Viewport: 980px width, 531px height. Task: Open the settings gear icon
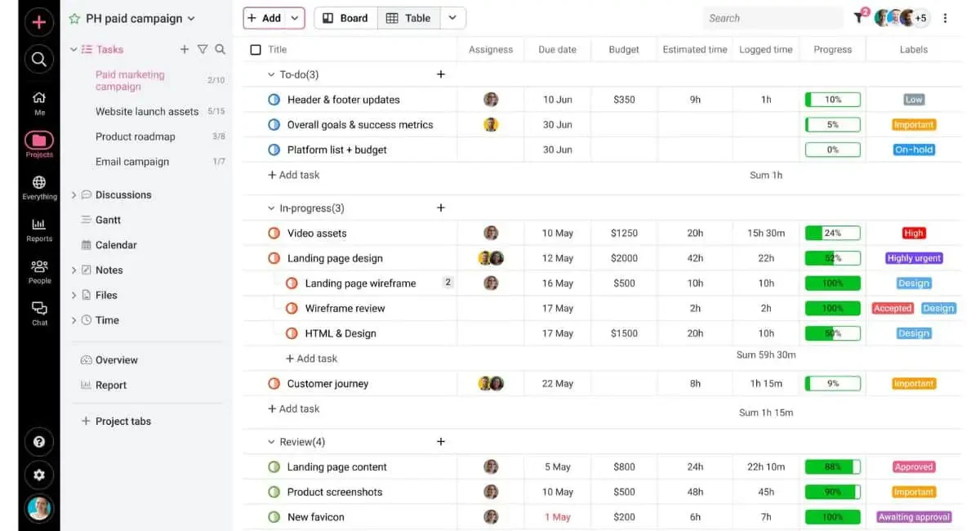point(38,475)
